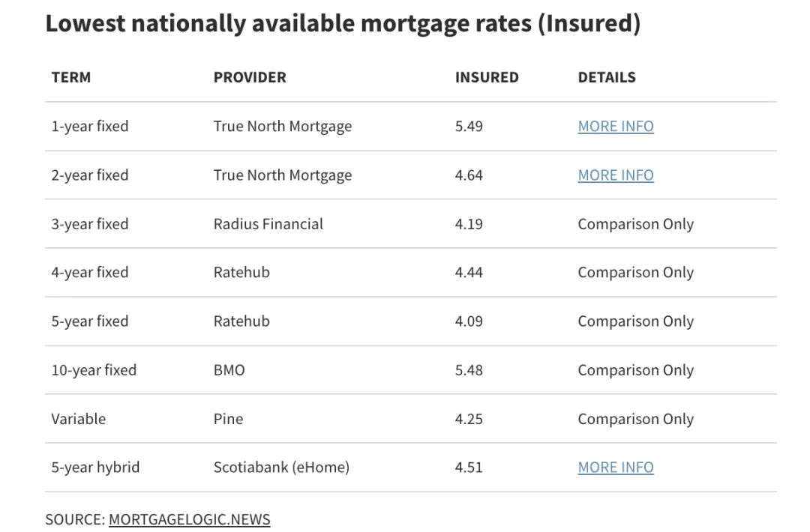Open MORE INFO link for 2-year fixed
The width and height of the screenshot is (810, 532).
(615, 175)
